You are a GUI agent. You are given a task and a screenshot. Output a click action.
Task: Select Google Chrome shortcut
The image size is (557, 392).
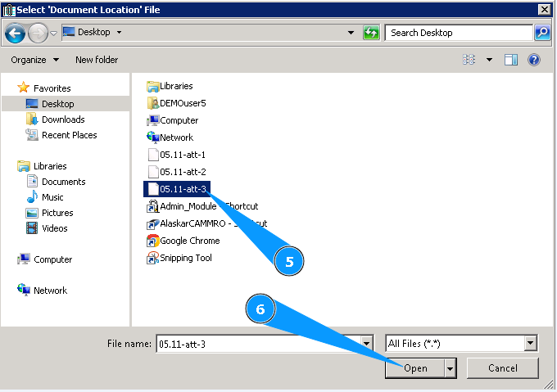tap(183, 241)
